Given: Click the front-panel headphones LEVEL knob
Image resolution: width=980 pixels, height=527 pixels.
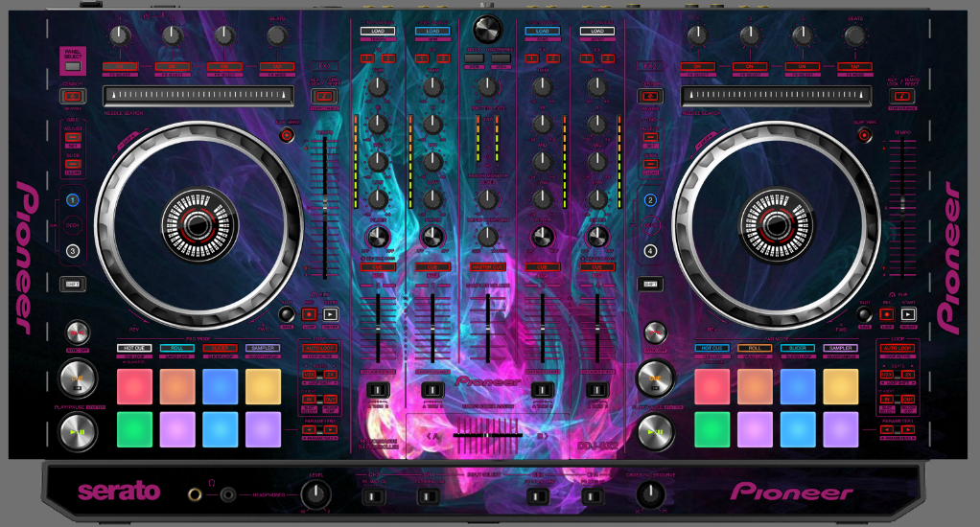Looking at the screenshot, I should tap(316, 494).
